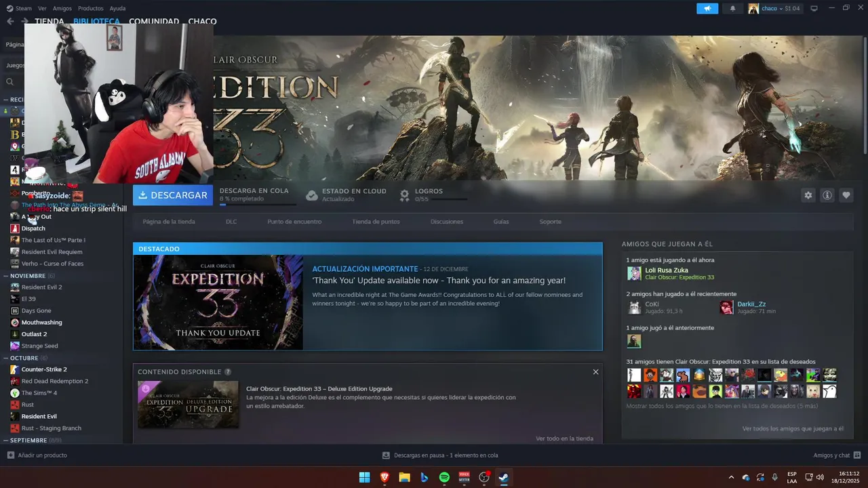The image size is (868, 488).
Task: Select Resident Evil Requiem in library
Action: [x=52, y=252]
